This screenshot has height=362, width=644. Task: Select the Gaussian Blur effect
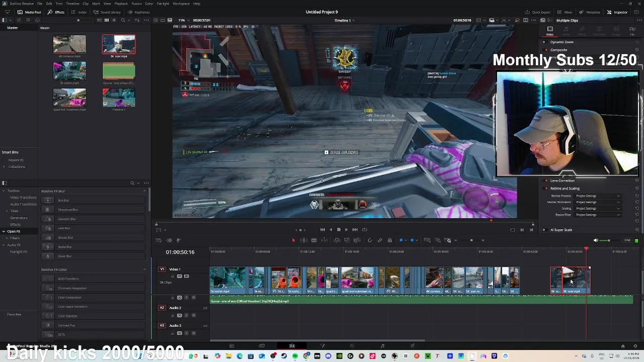93,219
